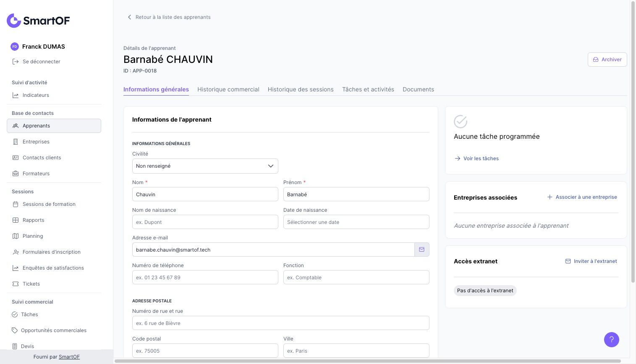Image resolution: width=636 pixels, height=364 pixels.
Task: Click the vertical page scrollbar
Action: (x=633, y=143)
